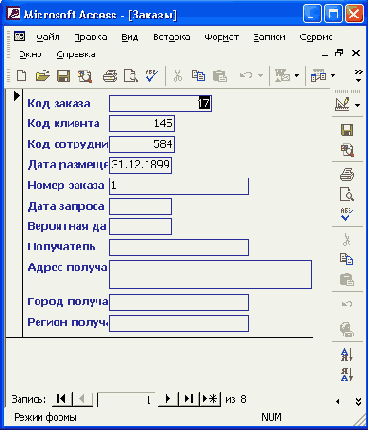Screen dimensions: 368x430
Task: Print using the right side printer icon
Action: click(347, 174)
